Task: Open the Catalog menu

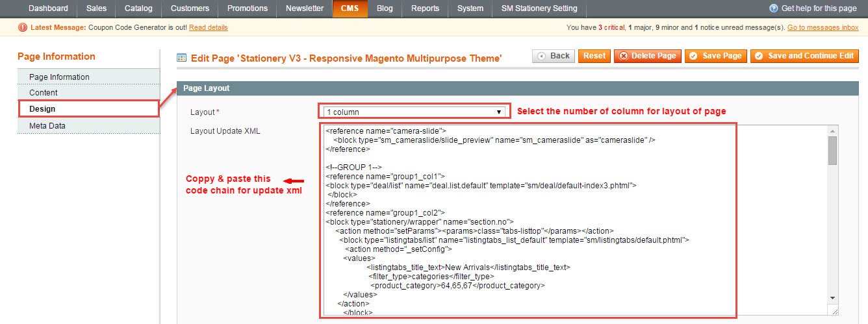Action: 138,8
